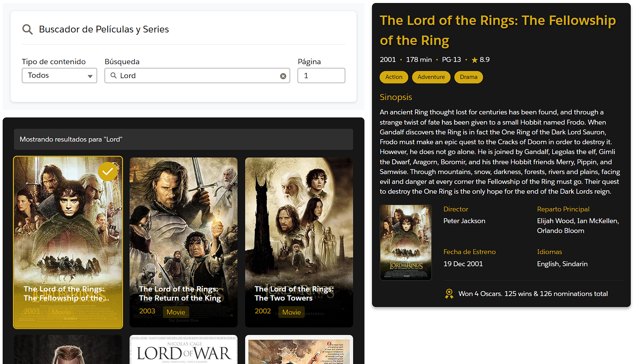Click the Idiomas label

point(550,252)
